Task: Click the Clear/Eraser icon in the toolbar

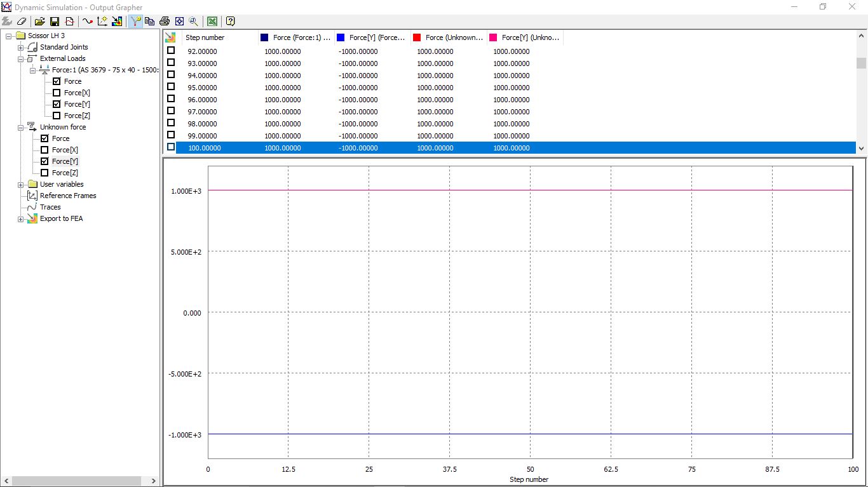Action: tap(22, 21)
